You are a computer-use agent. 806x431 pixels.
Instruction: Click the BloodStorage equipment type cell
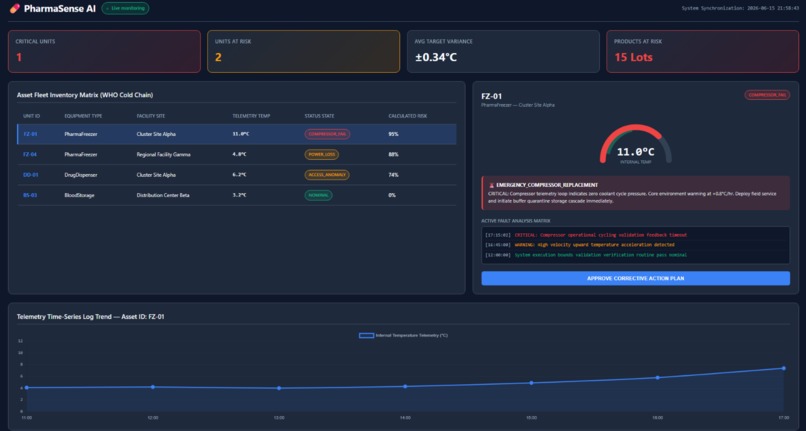click(79, 195)
